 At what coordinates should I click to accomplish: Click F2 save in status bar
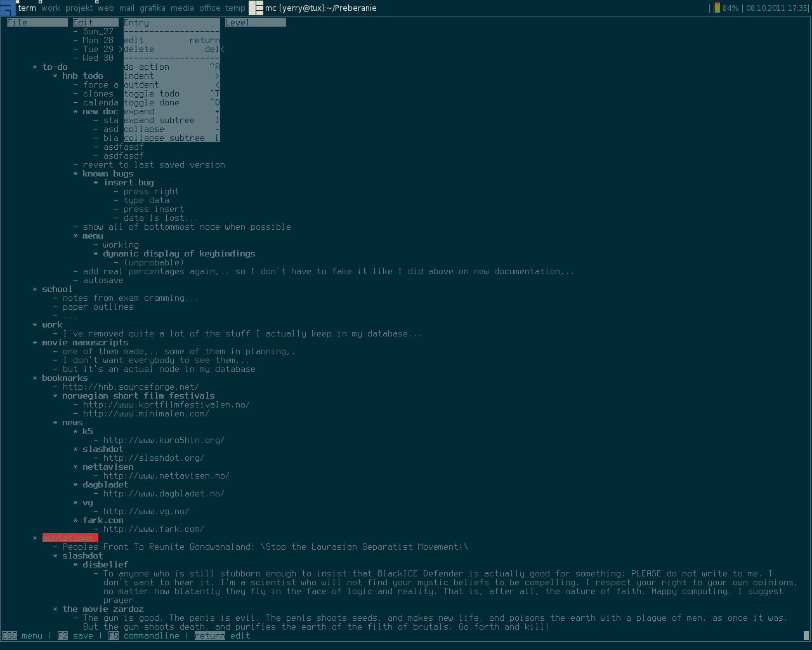pos(75,635)
